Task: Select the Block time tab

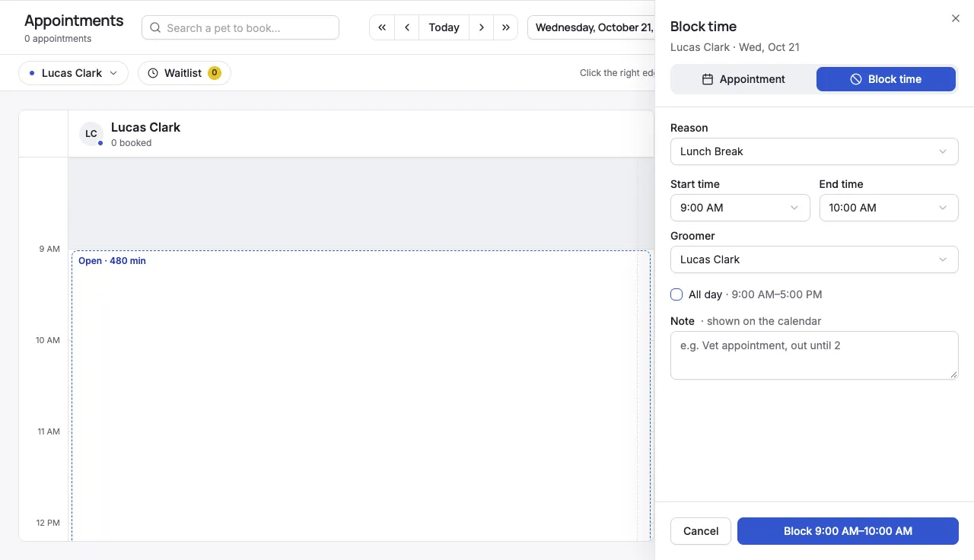Action: coord(886,79)
